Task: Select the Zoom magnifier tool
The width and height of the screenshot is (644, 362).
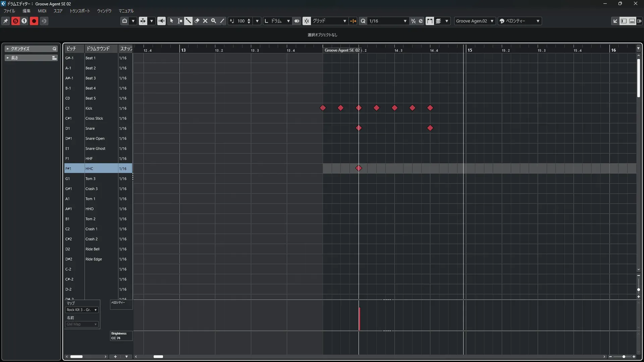Action: (214, 21)
